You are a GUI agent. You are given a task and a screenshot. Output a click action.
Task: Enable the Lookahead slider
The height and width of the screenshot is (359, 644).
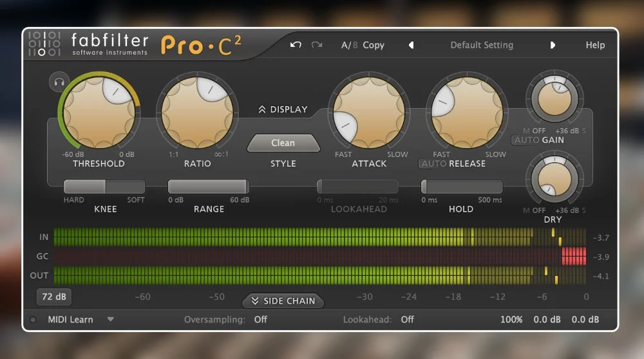point(357,187)
